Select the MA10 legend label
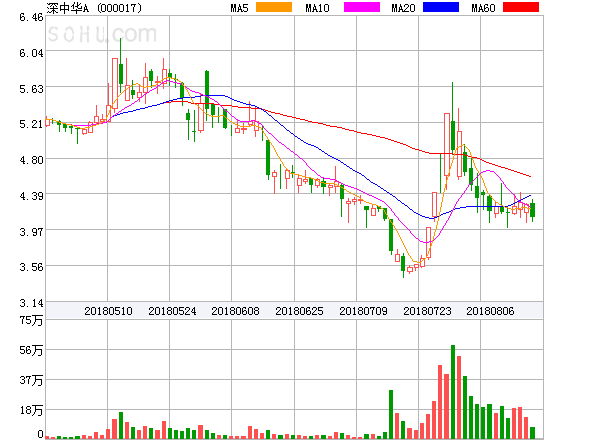 (x=317, y=8)
